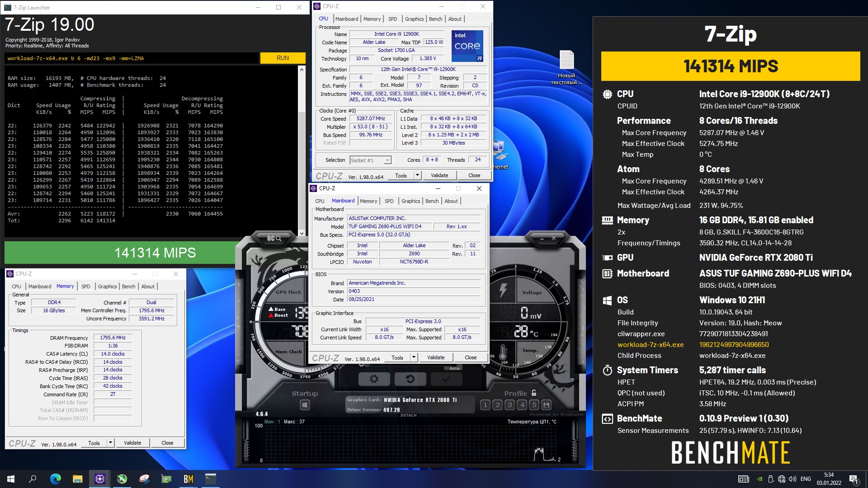Viewport: 868px width, 488px height.
Task: Switch to BenchMate taskbar icon
Action: pos(188,479)
